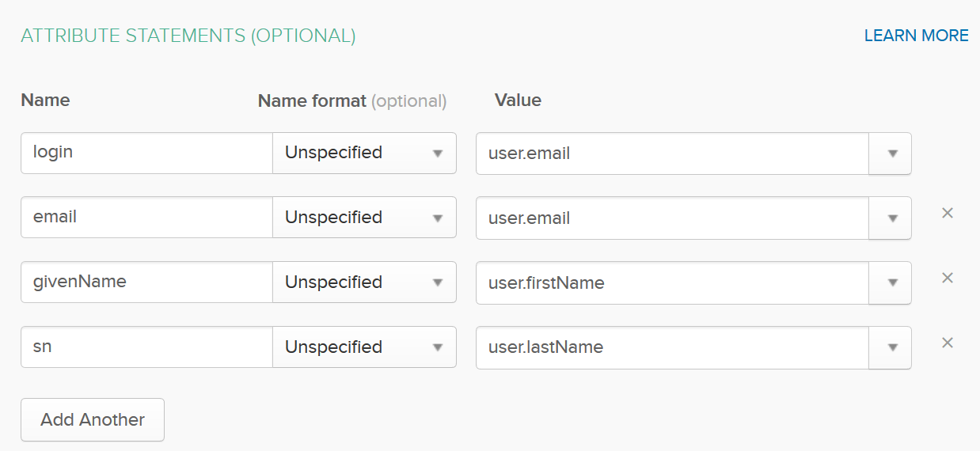Open value dropdown arrow for email row
980x451 pixels.
891,218
